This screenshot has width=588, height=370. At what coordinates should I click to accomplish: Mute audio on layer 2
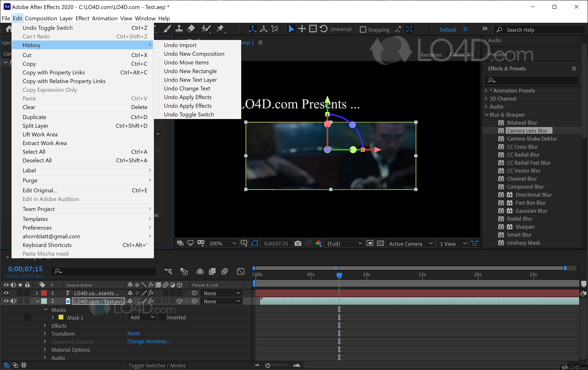[x=13, y=301]
